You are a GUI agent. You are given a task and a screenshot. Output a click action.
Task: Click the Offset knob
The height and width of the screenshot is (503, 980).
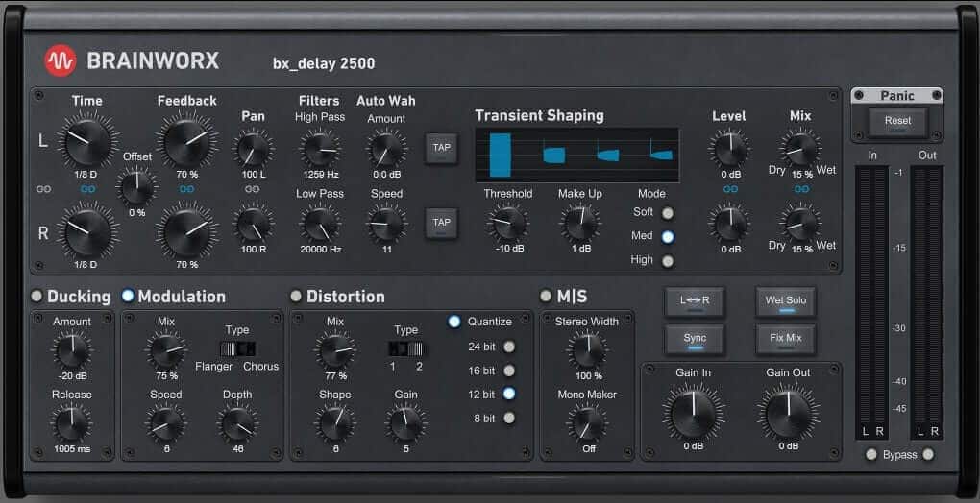point(136,186)
